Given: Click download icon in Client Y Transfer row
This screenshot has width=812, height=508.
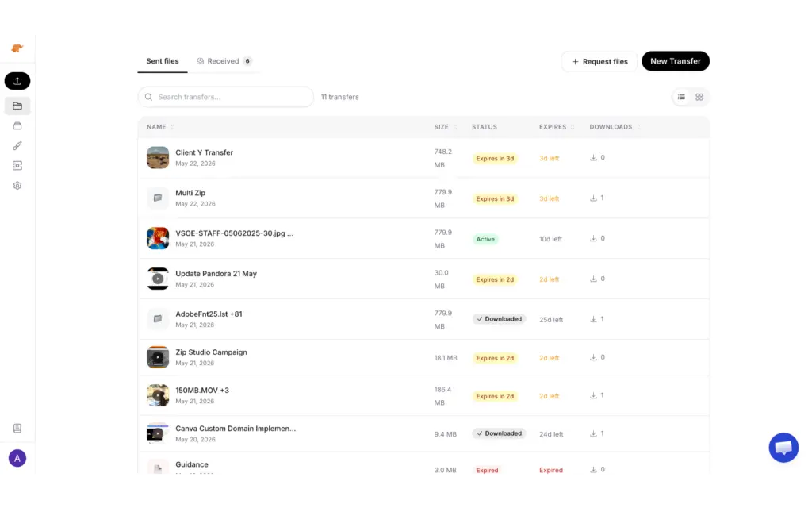Looking at the screenshot, I should coord(593,158).
